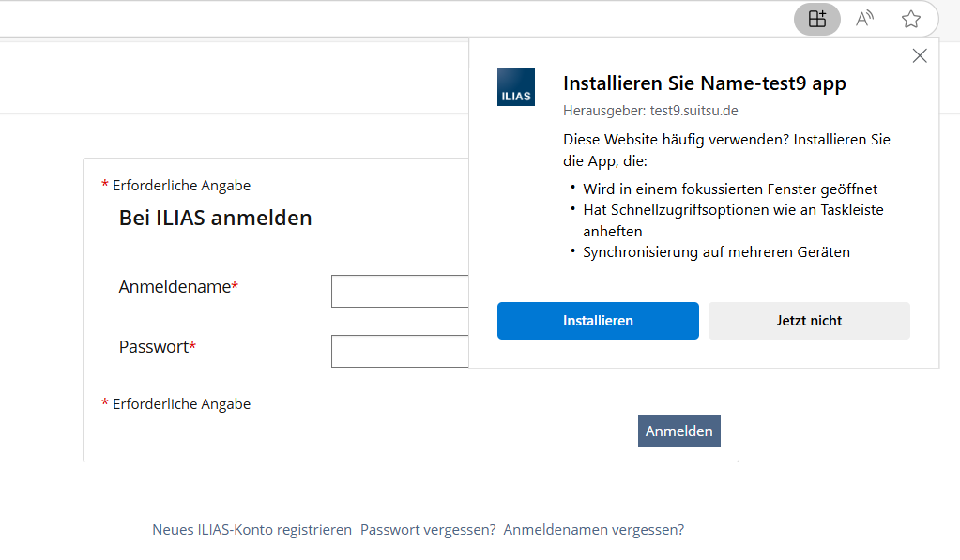960x560 pixels.
Task: Click the Anmeldename field label
Action: (x=175, y=287)
